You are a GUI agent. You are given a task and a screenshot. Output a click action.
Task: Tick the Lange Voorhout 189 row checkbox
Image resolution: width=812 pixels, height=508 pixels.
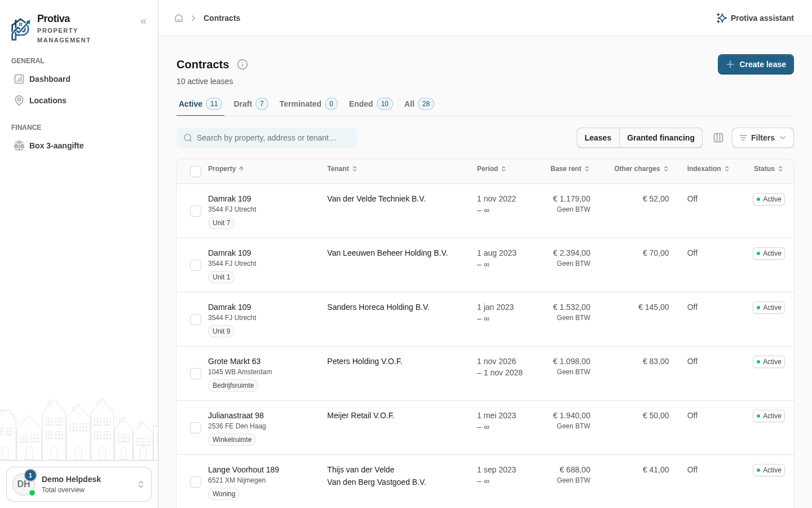click(x=196, y=482)
